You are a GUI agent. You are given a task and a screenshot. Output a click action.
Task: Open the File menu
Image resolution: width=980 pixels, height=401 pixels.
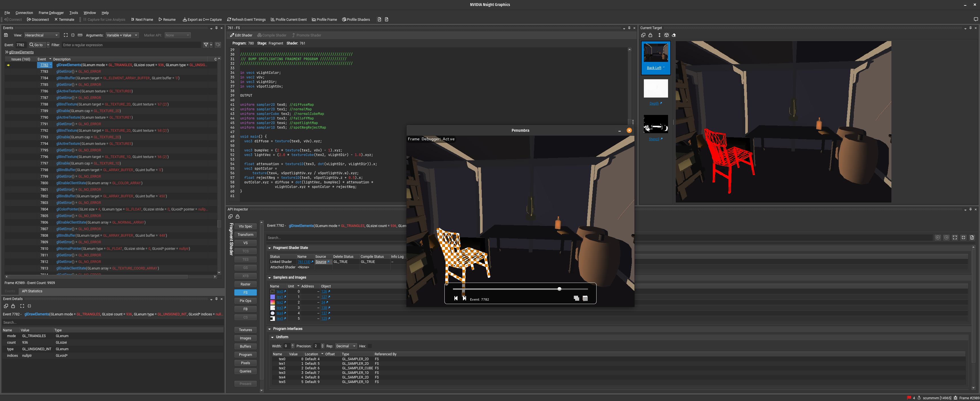(x=7, y=13)
